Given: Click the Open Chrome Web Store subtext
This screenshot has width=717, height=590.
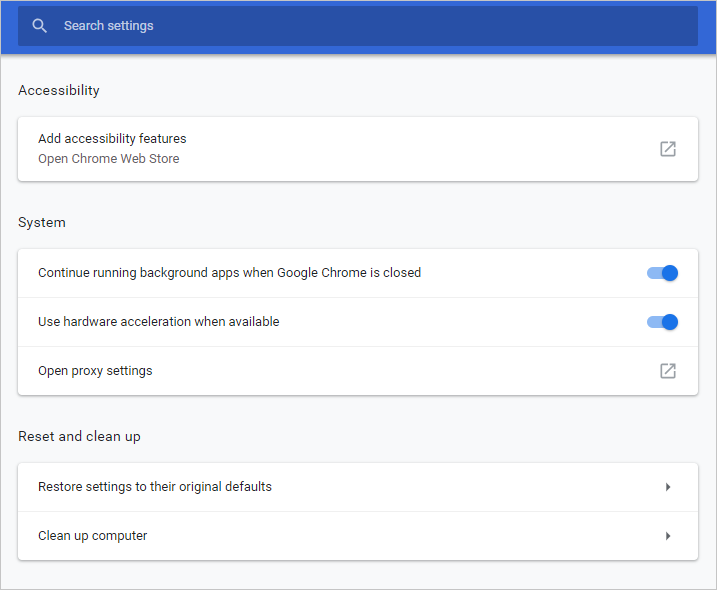Looking at the screenshot, I should (108, 159).
